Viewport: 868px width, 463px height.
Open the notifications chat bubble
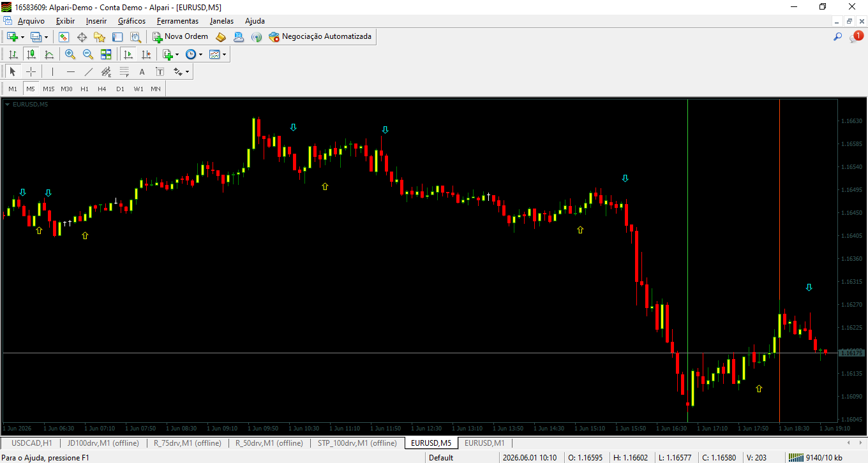[x=855, y=37]
